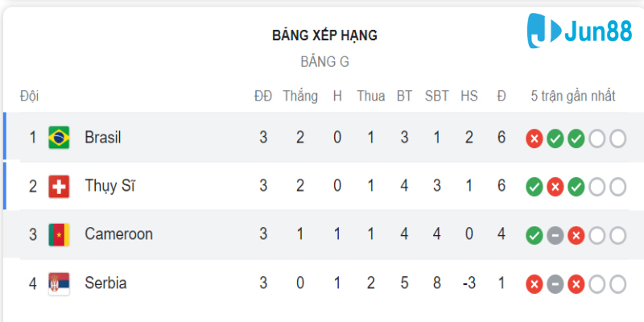Click the BẢNG XẾP HẠNG title
Image resolution: width=644 pixels, height=322 pixels.
point(324,35)
